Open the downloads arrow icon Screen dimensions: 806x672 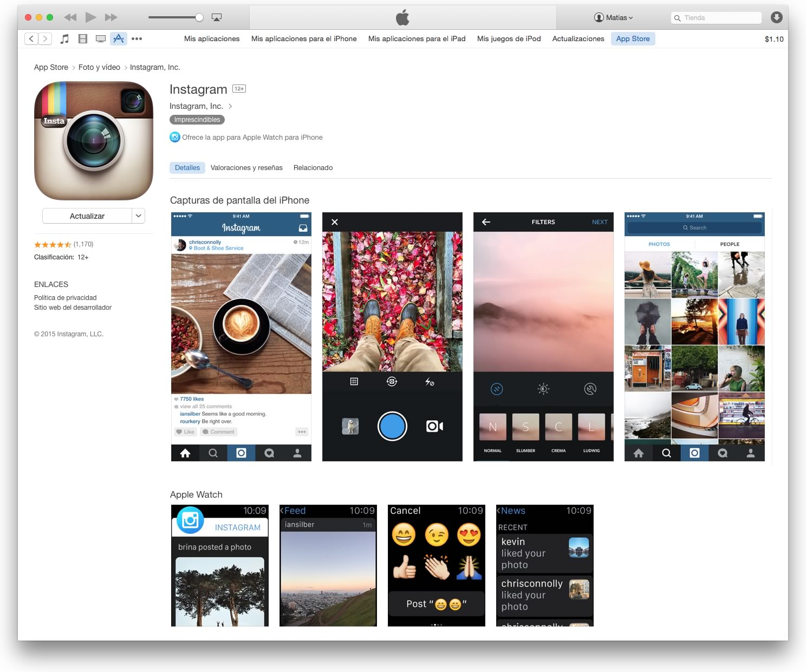point(777,17)
